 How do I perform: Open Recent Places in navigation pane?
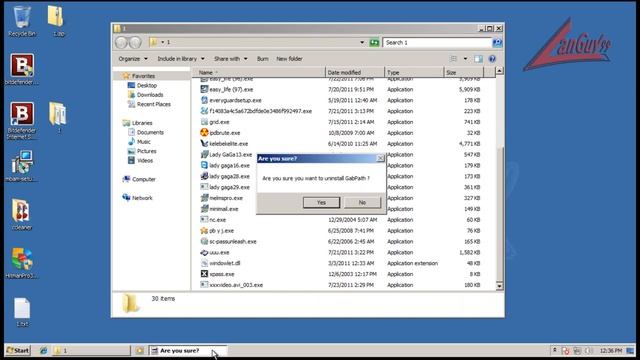coord(153,104)
